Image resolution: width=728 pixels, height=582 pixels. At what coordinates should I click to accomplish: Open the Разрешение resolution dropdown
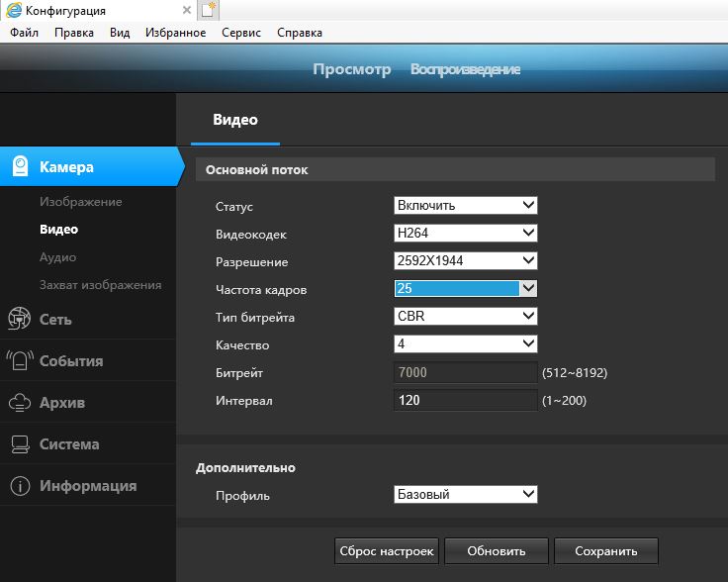click(x=465, y=261)
